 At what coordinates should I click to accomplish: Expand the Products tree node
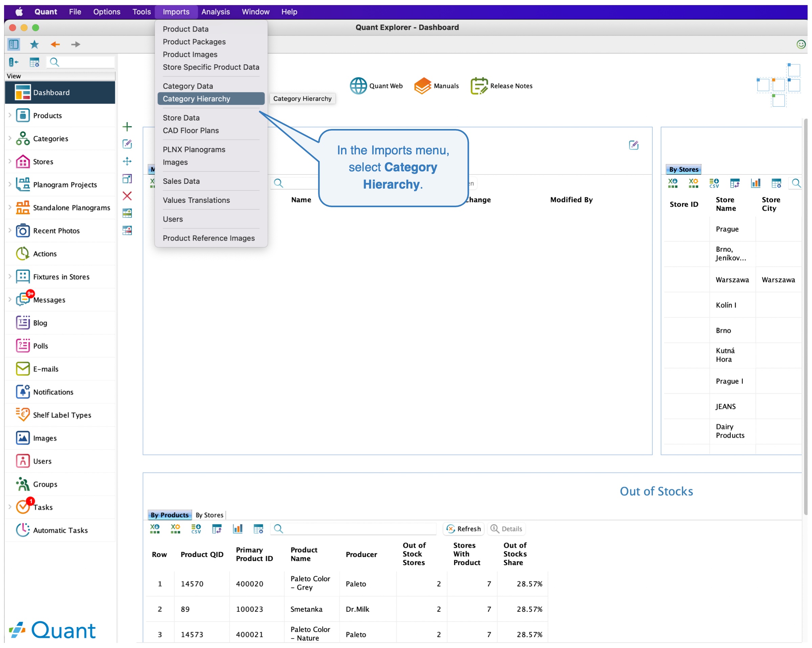click(x=10, y=115)
